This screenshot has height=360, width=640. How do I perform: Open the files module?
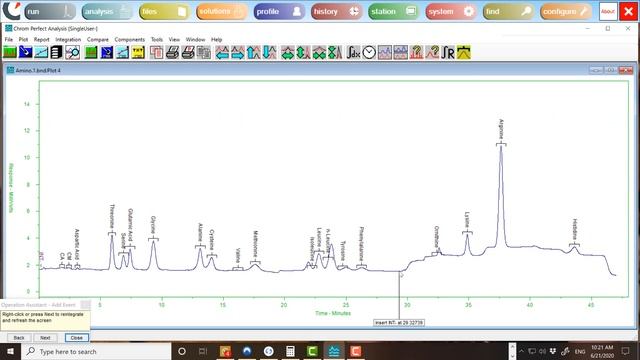point(164,11)
